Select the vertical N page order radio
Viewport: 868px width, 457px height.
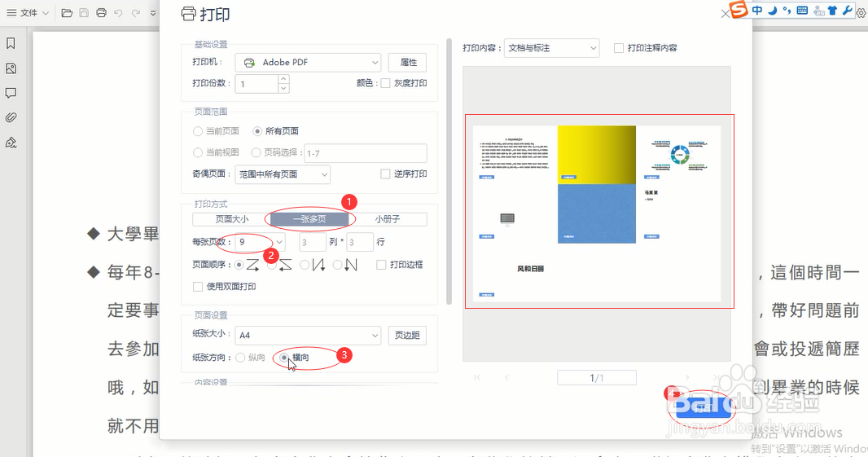pos(305,266)
